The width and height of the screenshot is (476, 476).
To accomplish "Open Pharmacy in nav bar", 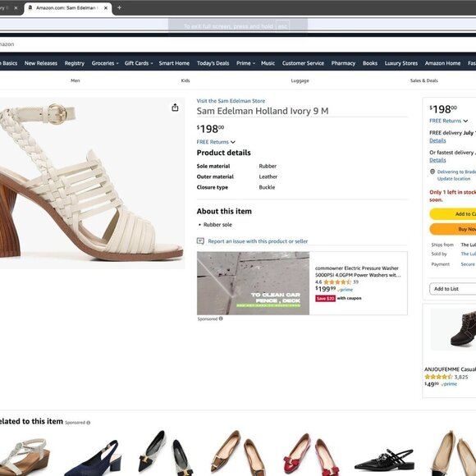I will 343,63.
